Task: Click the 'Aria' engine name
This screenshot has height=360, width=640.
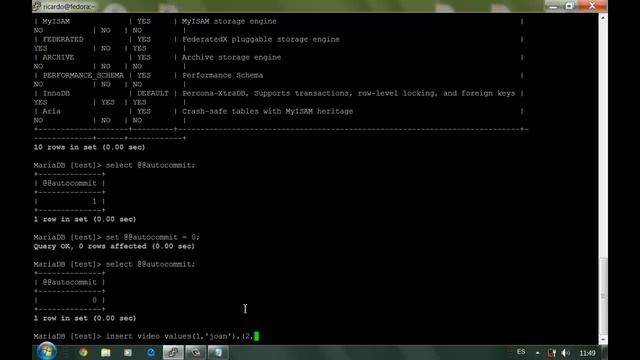Action: click(51, 111)
